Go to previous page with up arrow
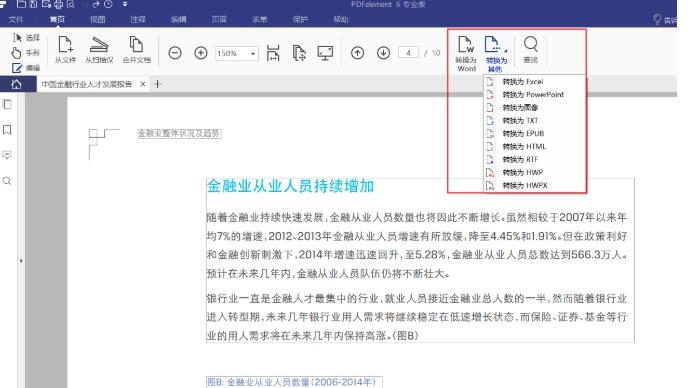This screenshot has width=692, height=388. click(x=357, y=53)
